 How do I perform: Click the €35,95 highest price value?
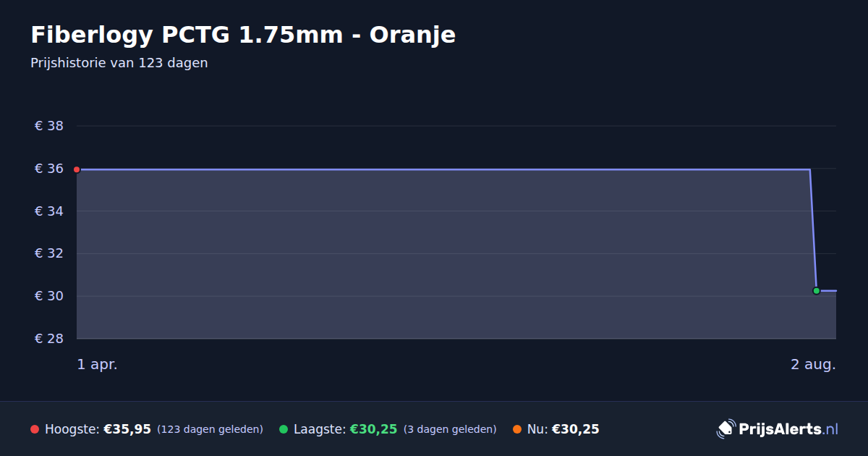coord(127,429)
